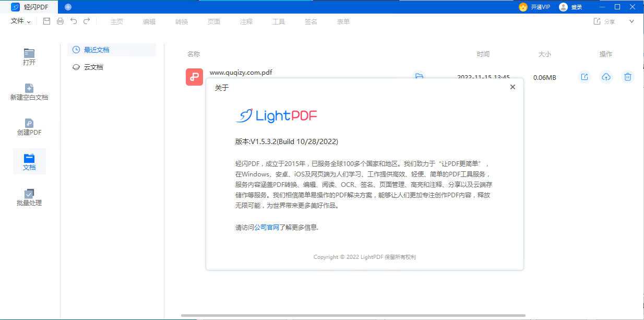
Task: Switch to the 云文档 list
Action: pos(94,67)
